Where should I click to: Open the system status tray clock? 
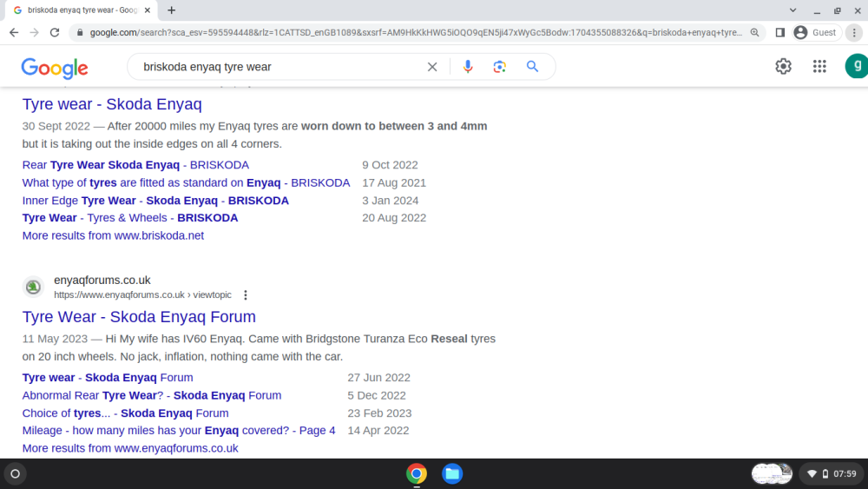pyautogui.click(x=832, y=473)
